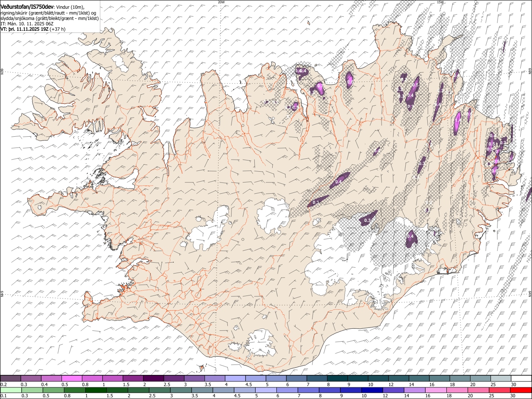This screenshot has width=532, height=399.
Task: Pick the lower row green swatch labeled 0.5
Action: click(x=53, y=390)
